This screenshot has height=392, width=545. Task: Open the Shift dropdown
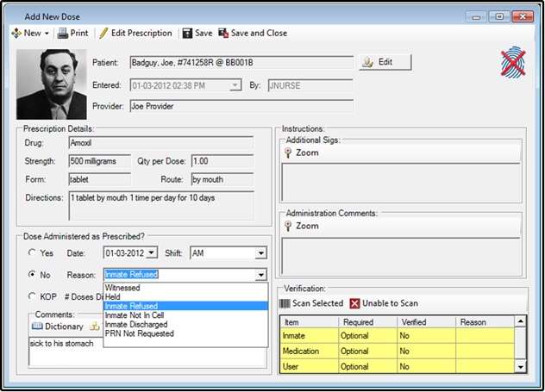260,253
